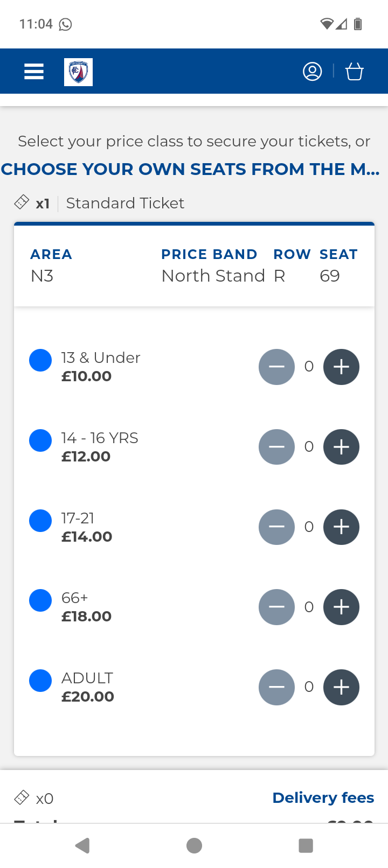Open the user account profile icon
Image resolution: width=388 pixels, height=868 pixels.
pos(312,72)
